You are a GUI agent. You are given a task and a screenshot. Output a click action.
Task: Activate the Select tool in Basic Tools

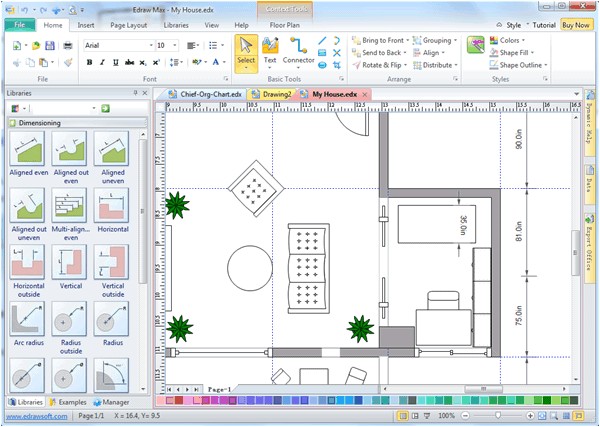click(245, 50)
